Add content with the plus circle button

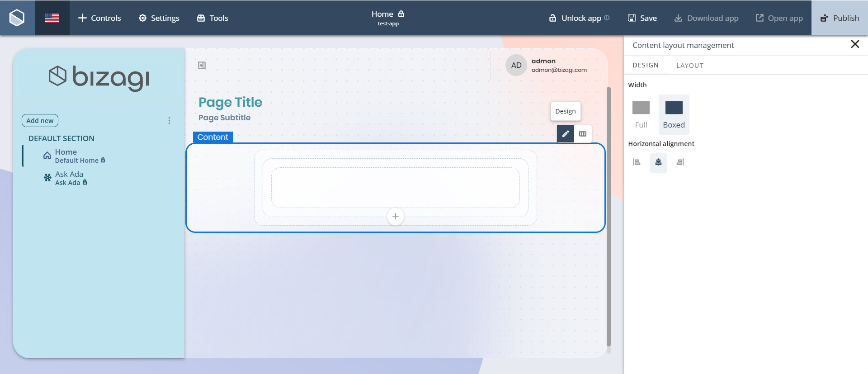[395, 216]
